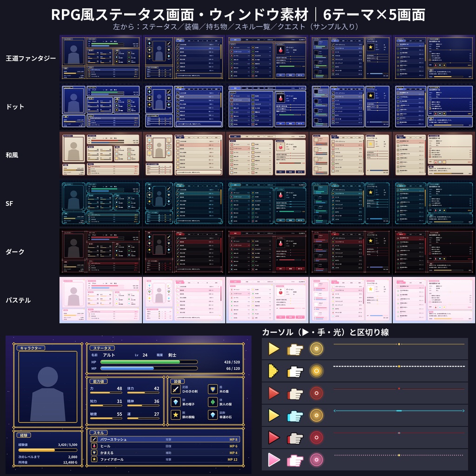Select the かまえる skill row
Viewport: 476px width, 476px height.
point(165,453)
